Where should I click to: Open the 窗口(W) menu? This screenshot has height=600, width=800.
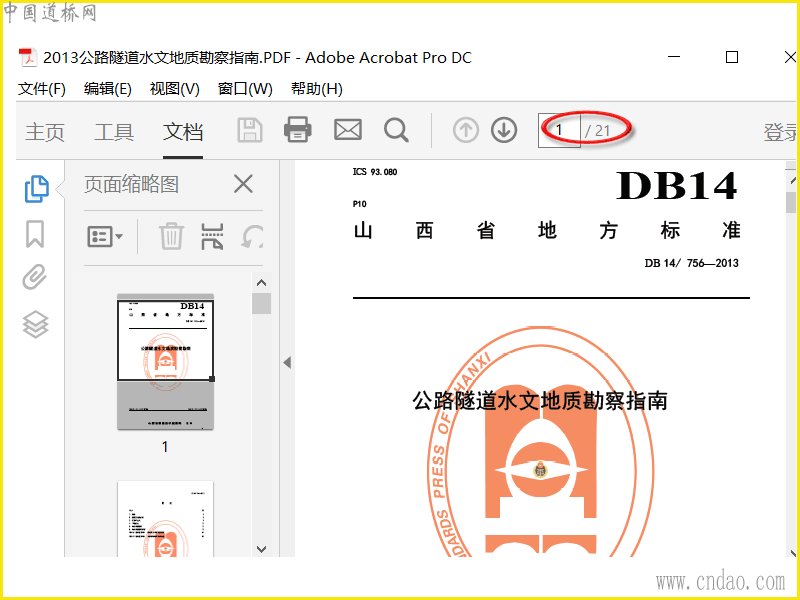245,89
